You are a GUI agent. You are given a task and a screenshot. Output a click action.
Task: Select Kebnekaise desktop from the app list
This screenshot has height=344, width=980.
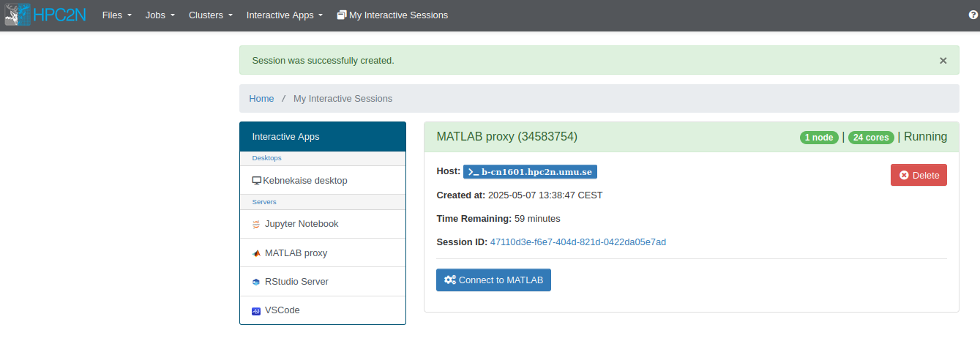click(x=323, y=180)
